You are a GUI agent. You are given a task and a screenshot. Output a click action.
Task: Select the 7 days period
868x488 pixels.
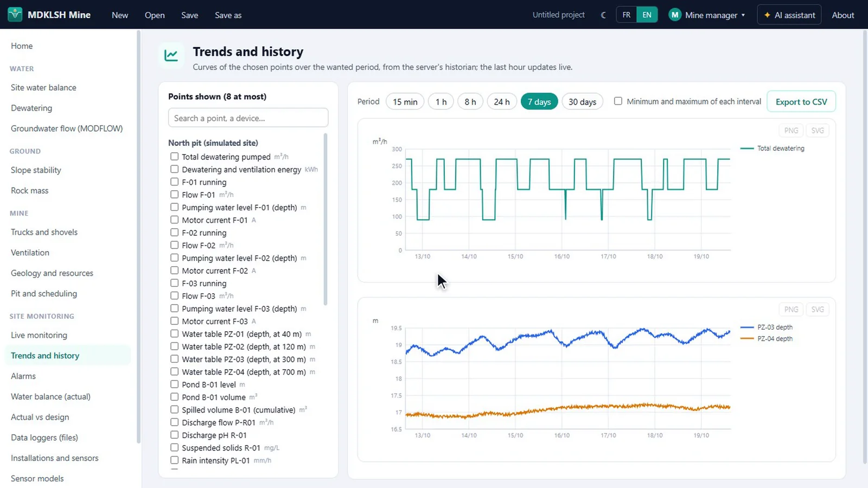point(539,101)
